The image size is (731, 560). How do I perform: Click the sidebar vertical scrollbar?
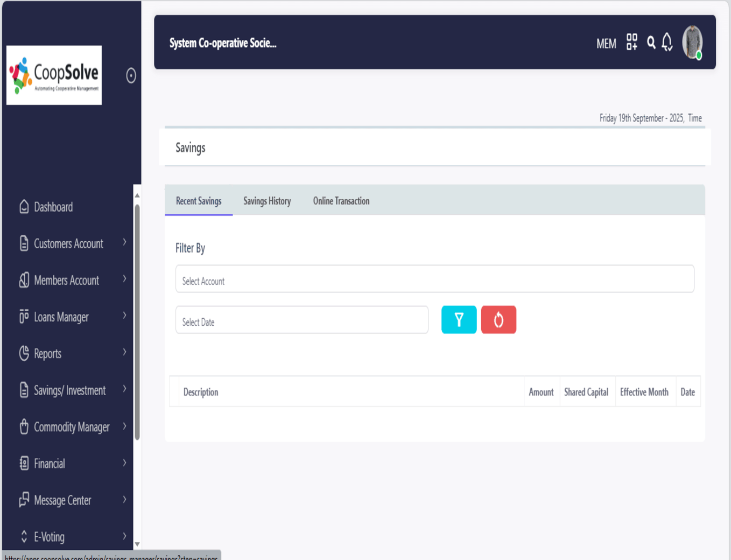coord(137,323)
